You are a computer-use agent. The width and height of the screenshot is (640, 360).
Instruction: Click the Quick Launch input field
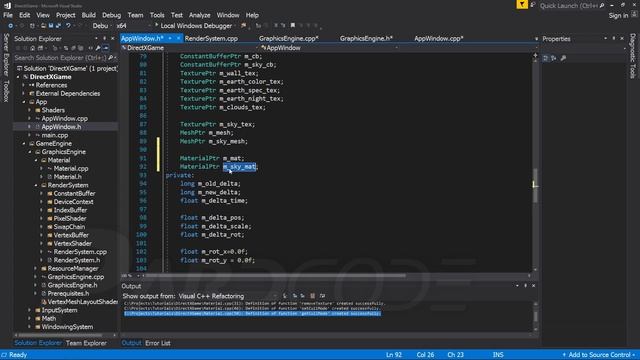click(569, 6)
